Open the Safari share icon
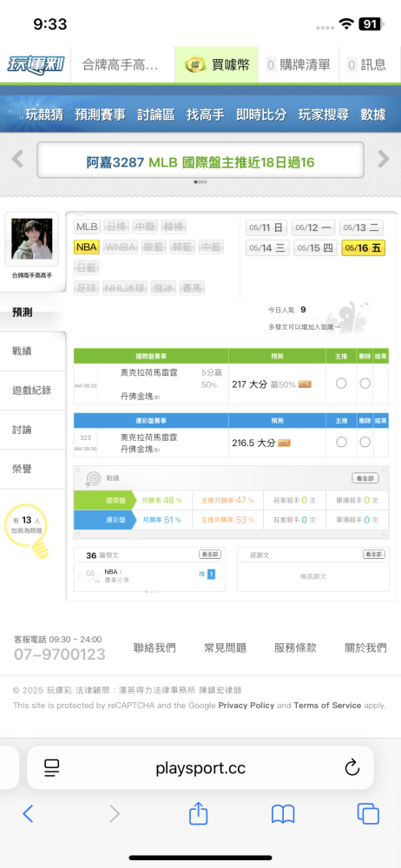This screenshot has height=868, width=401. [x=198, y=812]
